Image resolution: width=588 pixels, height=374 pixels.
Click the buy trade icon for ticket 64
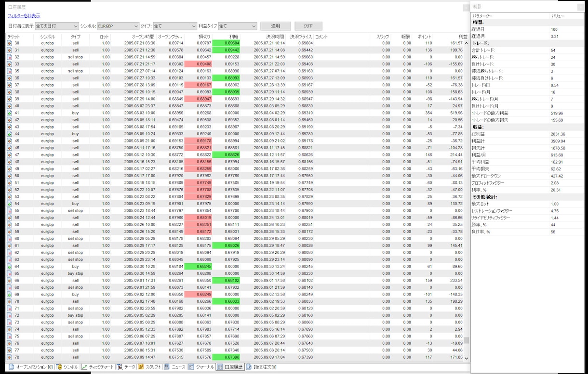pyautogui.click(x=9, y=267)
